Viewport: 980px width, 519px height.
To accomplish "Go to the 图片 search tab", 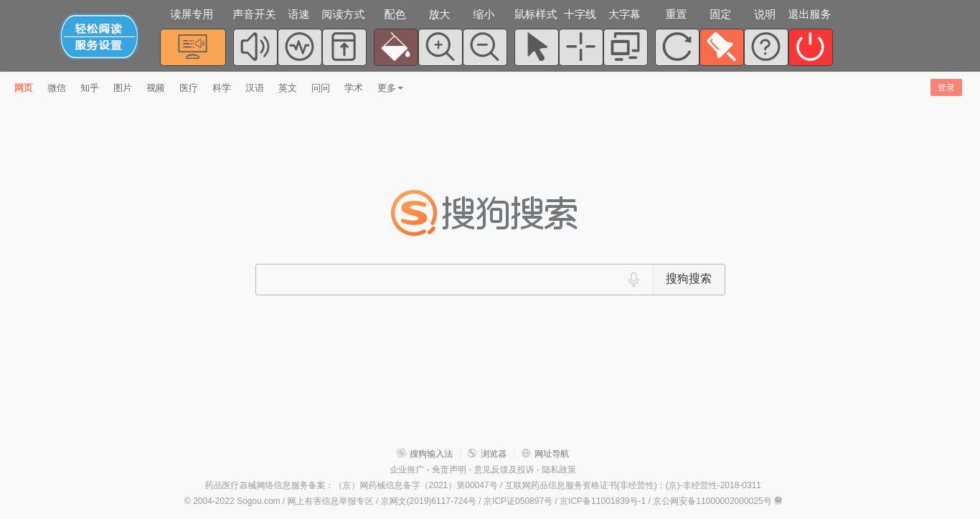I will tap(123, 88).
